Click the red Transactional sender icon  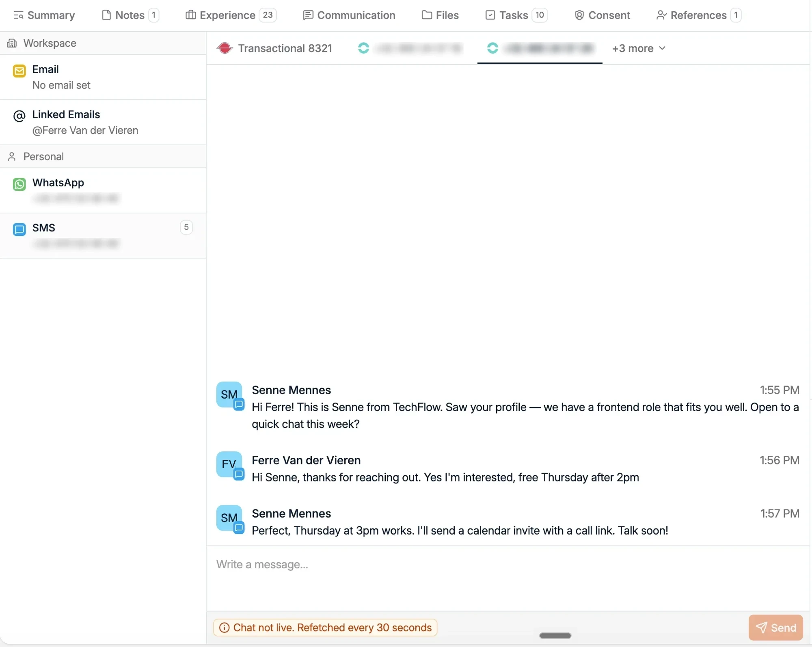pyautogui.click(x=225, y=48)
